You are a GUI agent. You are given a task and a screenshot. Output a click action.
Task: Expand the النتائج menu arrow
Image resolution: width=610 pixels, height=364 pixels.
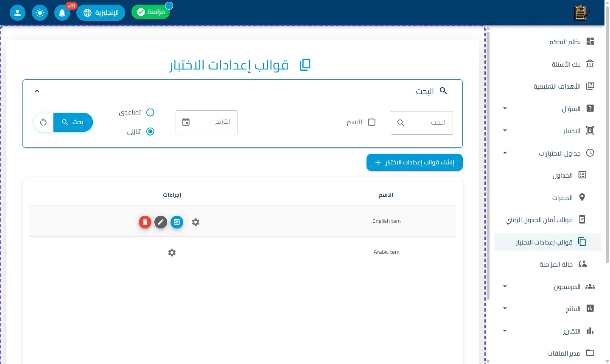point(505,308)
